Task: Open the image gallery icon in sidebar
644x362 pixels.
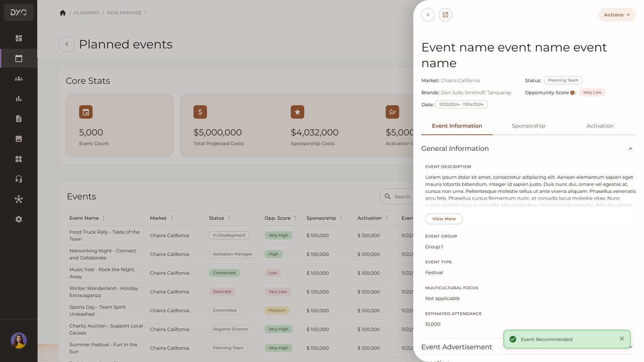Action: coord(19,139)
